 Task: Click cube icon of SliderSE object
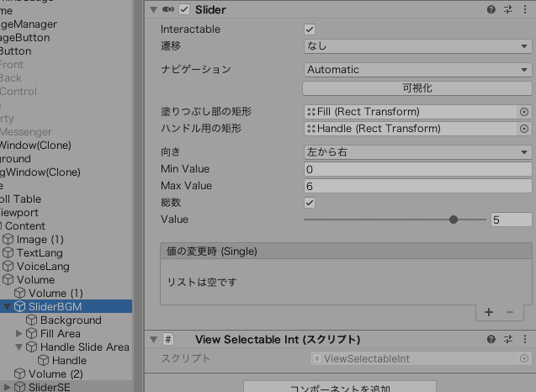[x=19, y=387]
